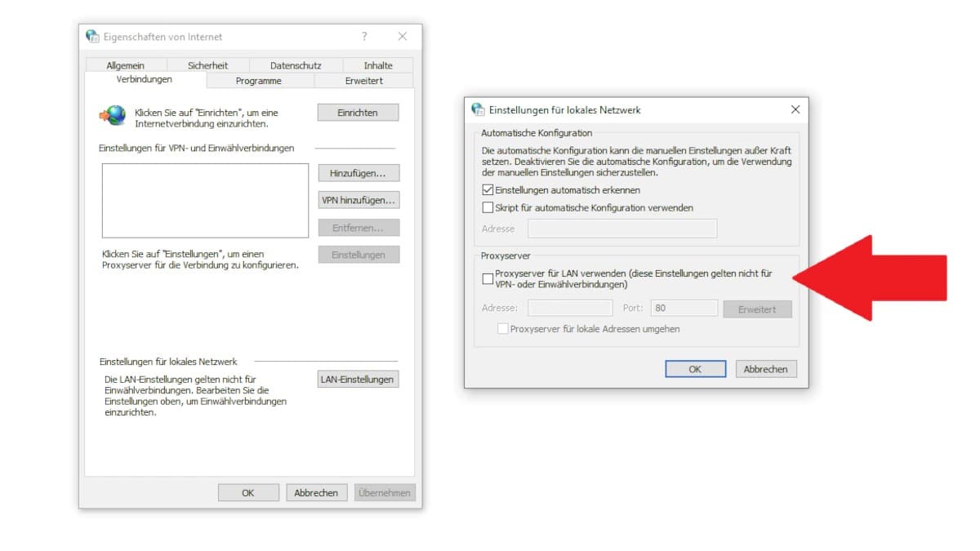Open LAN-Einstellungen
980x551 pixels.
358,379
